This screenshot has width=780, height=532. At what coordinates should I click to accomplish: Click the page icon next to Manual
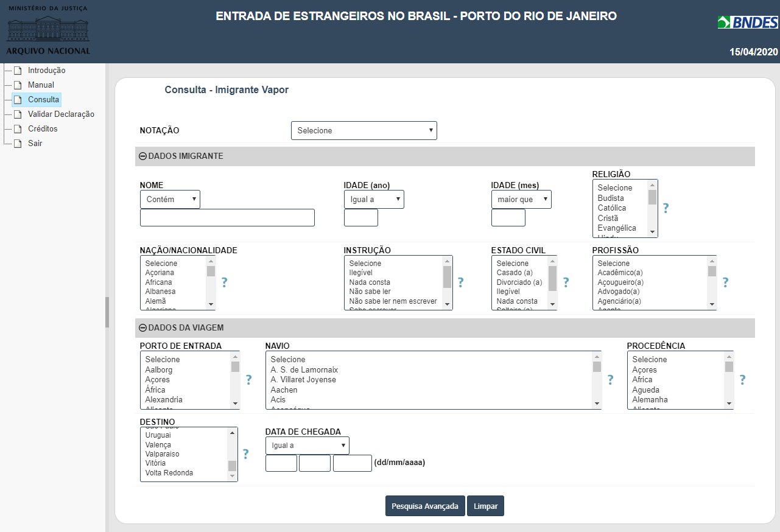[x=18, y=85]
